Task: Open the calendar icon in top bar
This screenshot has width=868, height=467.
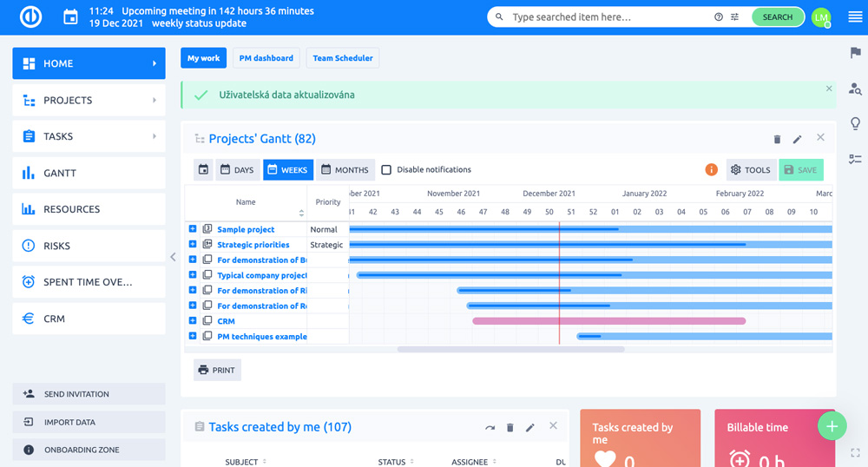Action: tap(71, 17)
